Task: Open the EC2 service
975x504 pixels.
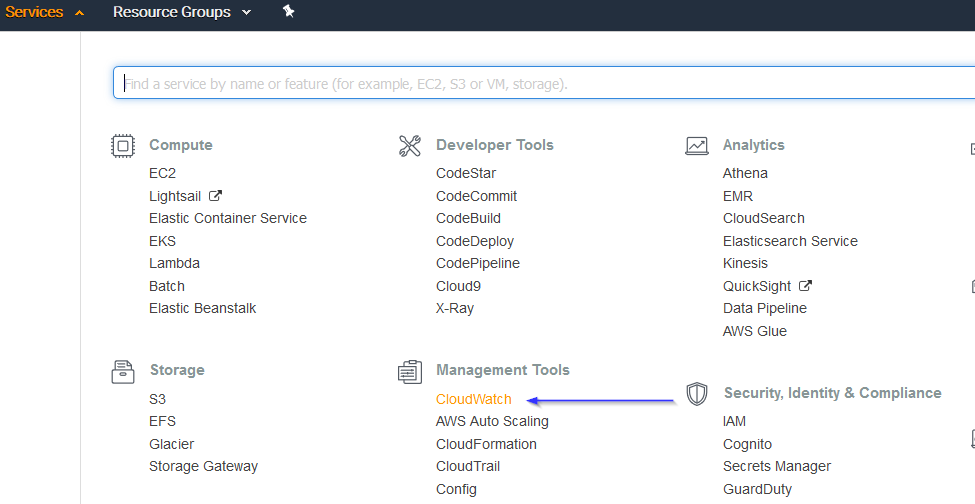Action: coord(162,173)
